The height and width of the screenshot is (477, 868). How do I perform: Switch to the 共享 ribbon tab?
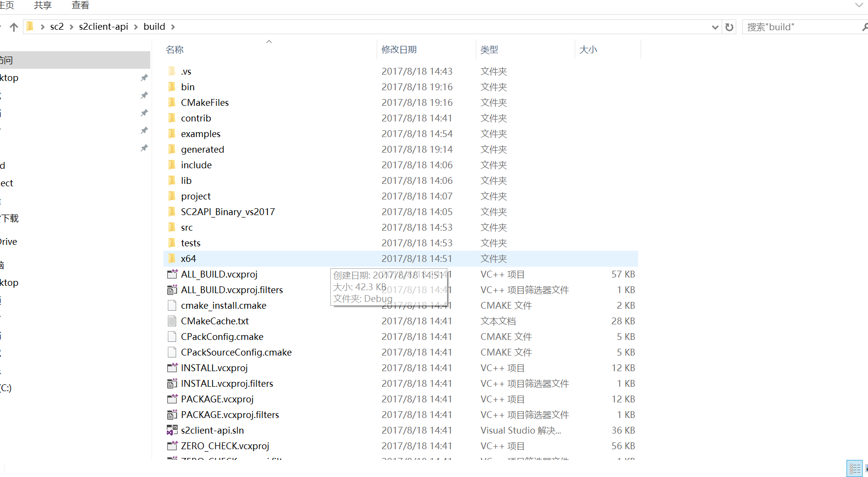[x=42, y=5]
